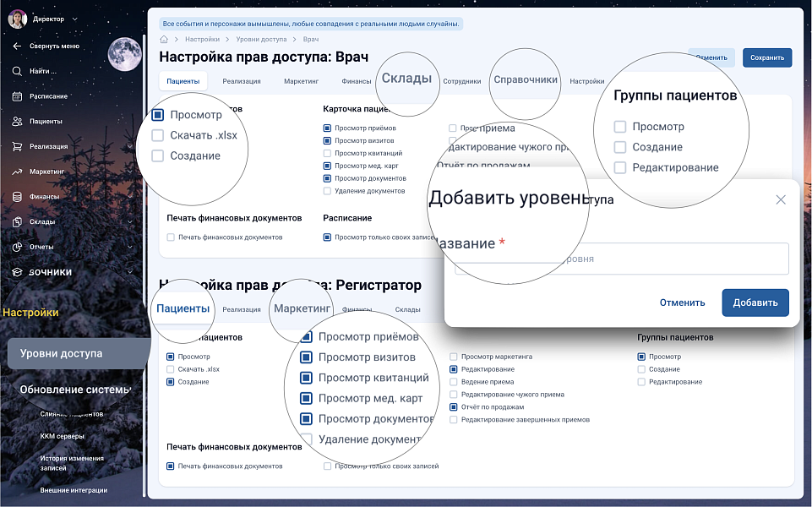Expand the Склады sidebar submenu chevron
Viewport: 812px width, 507px height.
coord(129,222)
